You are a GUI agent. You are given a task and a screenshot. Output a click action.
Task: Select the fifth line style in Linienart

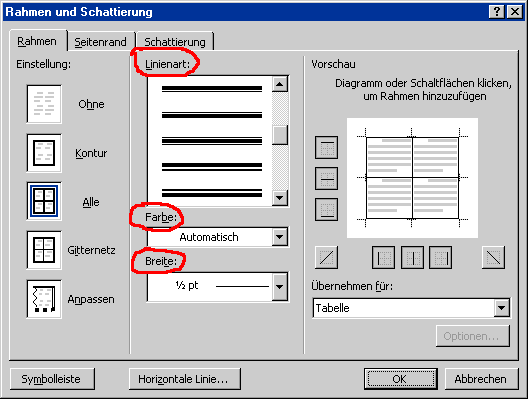[212, 193]
